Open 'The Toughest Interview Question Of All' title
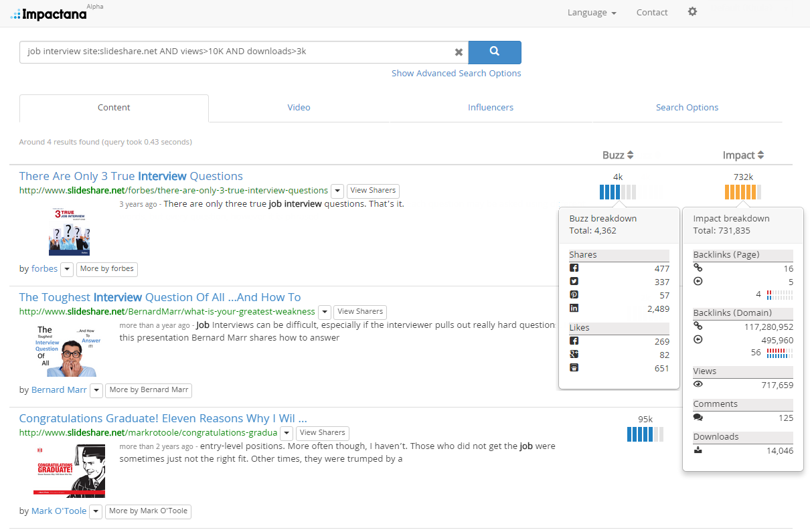810x532 pixels. 160,297
